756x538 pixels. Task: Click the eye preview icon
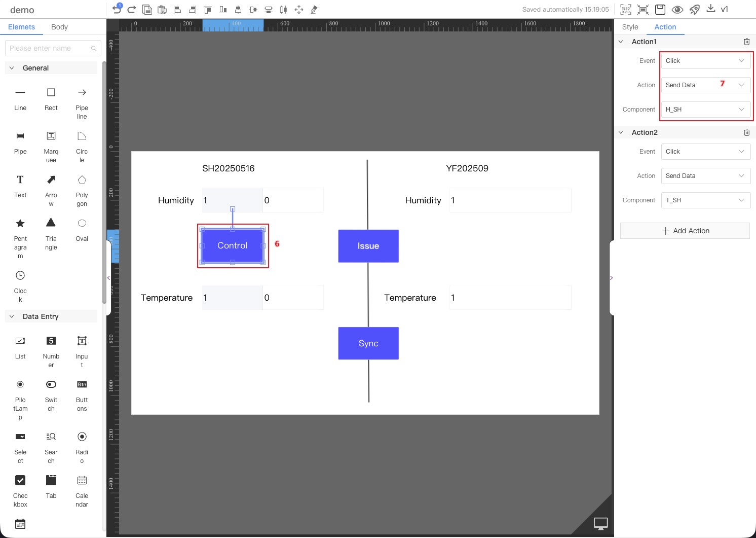[x=677, y=9]
